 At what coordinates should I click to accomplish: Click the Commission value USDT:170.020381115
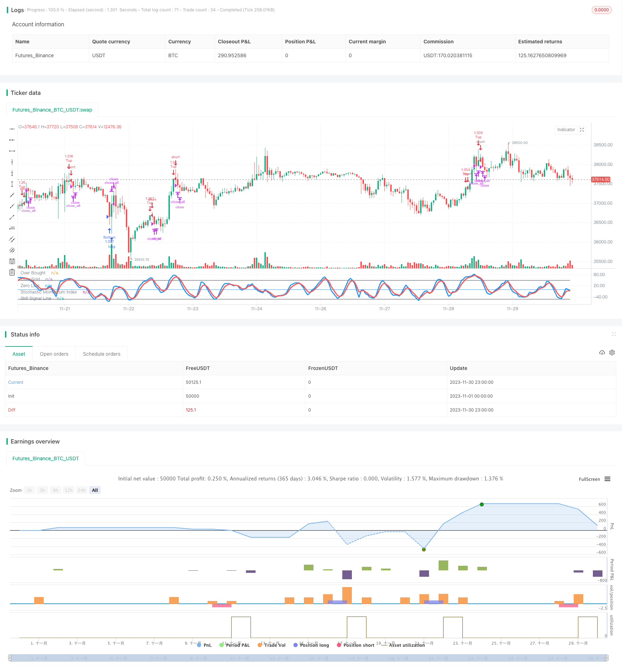point(448,55)
